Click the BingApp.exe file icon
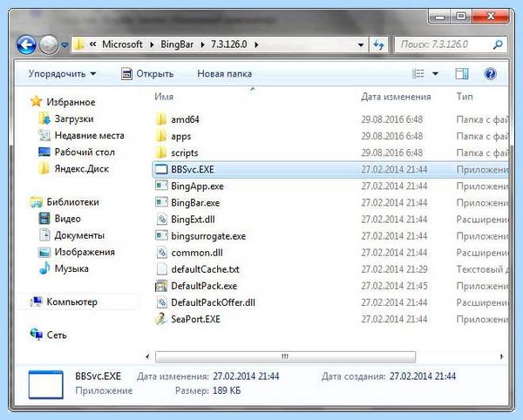Screen dimensions: 523x420 point(161,186)
